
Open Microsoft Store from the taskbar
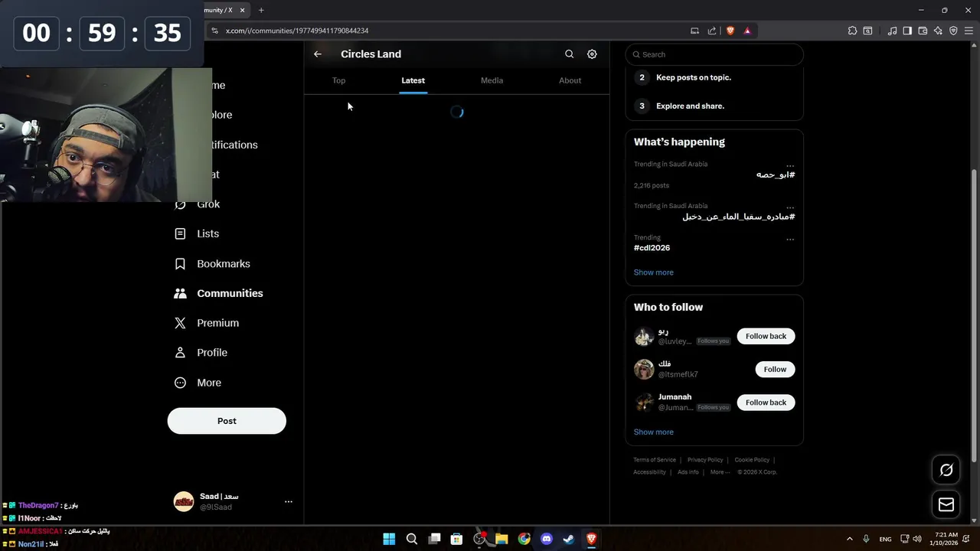(456, 540)
